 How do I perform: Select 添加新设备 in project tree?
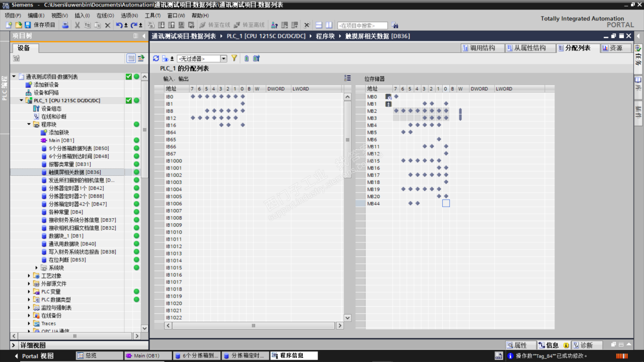point(46,84)
